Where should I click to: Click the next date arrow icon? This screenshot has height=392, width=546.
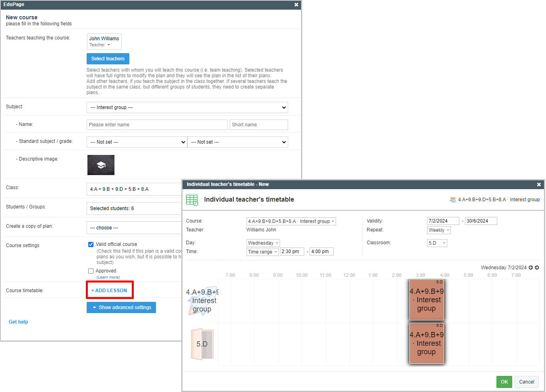point(537,268)
